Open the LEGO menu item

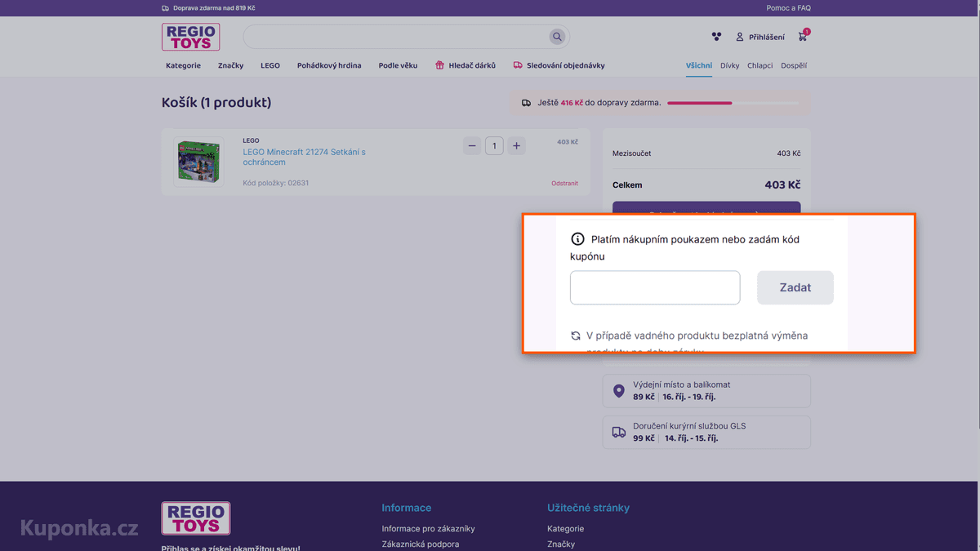click(x=270, y=65)
